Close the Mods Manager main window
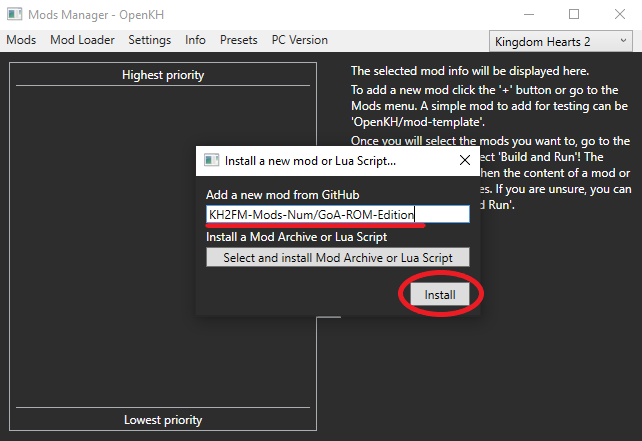The height and width of the screenshot is (441, 642). tap(619, 14)
